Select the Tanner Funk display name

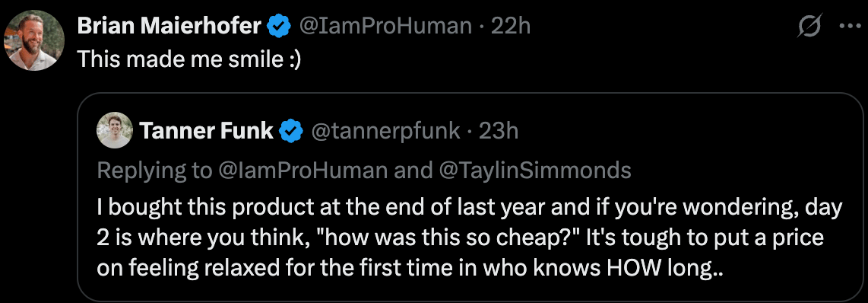tap(207, 131)
